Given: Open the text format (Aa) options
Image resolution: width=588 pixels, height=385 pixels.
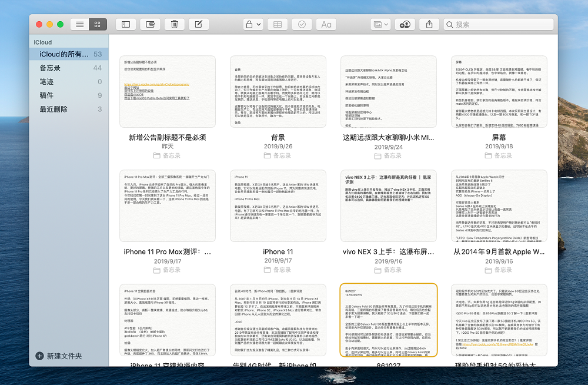Looking at the screenshot, I should click(x=326, y=24).
